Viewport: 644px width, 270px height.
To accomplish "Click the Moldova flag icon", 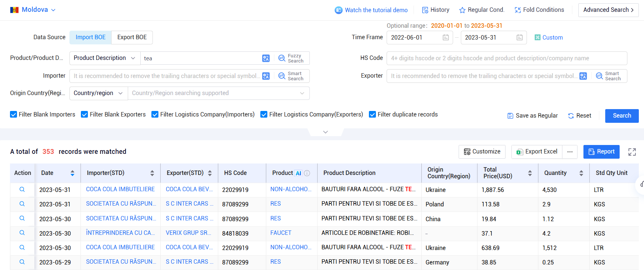I will click(14, 10).
